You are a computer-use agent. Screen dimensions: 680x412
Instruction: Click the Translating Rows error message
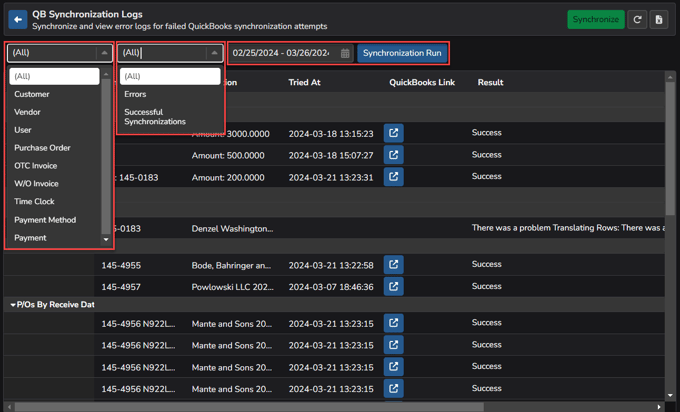[568, 228]
